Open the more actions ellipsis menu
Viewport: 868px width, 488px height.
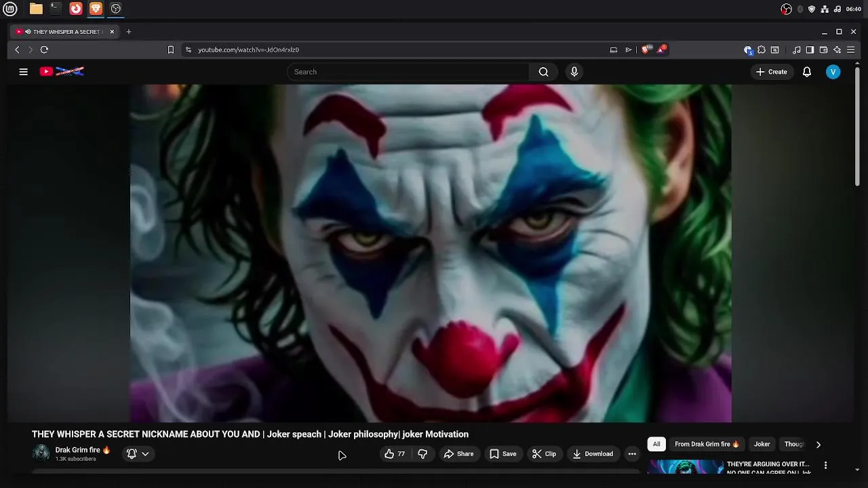tap(632, 454)
